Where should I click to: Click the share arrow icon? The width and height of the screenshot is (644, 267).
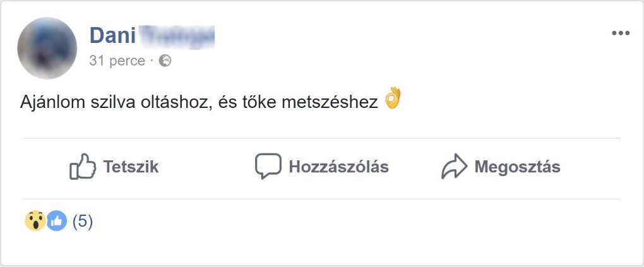pos(453,167)
